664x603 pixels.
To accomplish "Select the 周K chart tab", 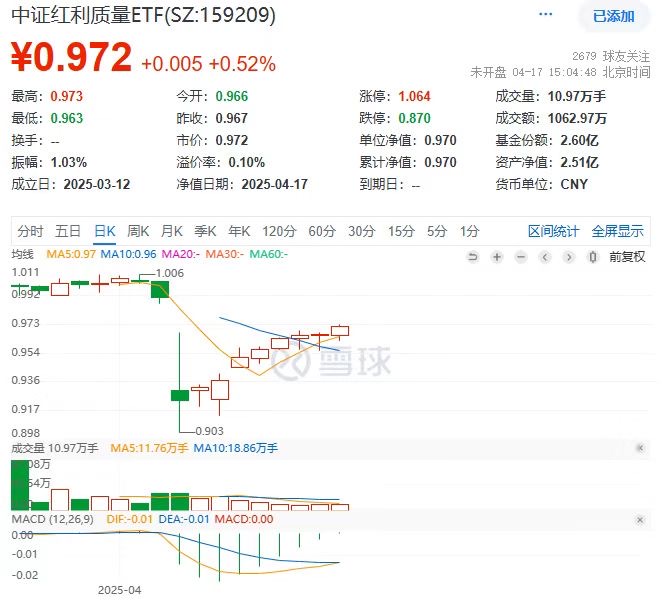I will pos(138,231).
